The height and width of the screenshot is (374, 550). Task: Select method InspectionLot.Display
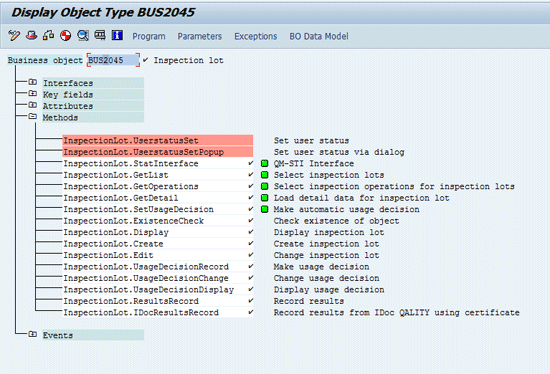pos(158,232)
